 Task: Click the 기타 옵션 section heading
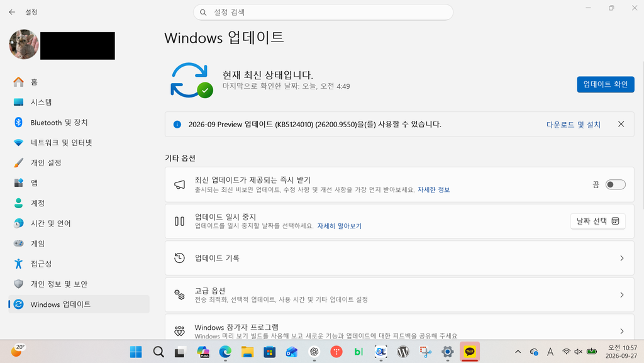[x=180, y=158]
